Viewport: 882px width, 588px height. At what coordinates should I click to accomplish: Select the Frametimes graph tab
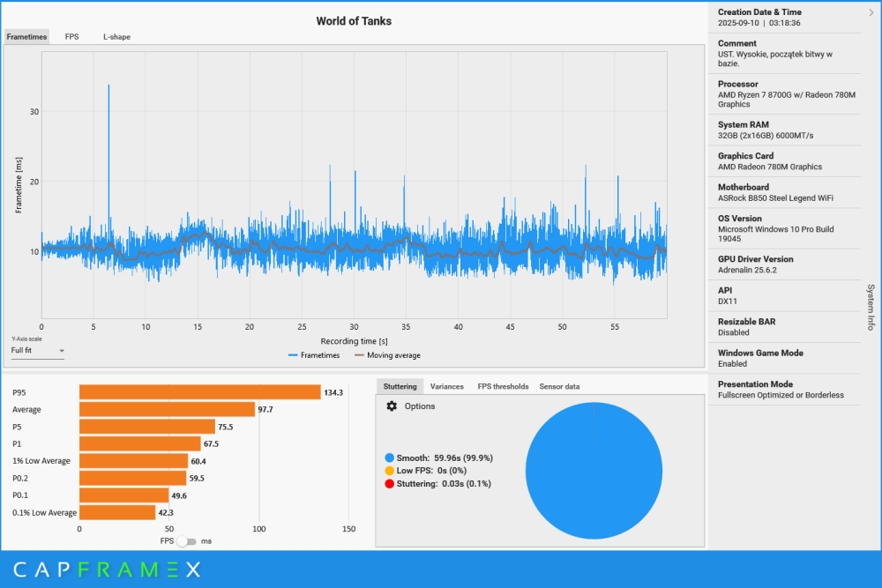(26, 37)
